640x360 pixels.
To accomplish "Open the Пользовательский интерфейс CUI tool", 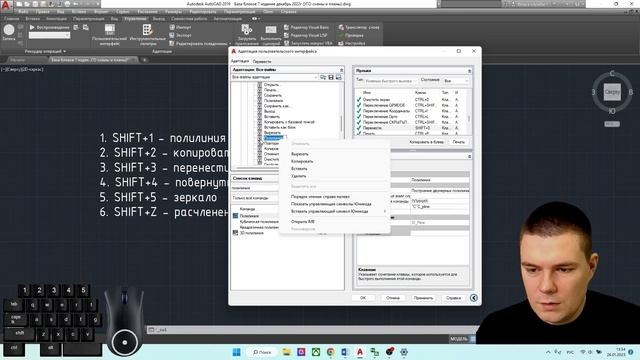I will (x=109, y=34).
